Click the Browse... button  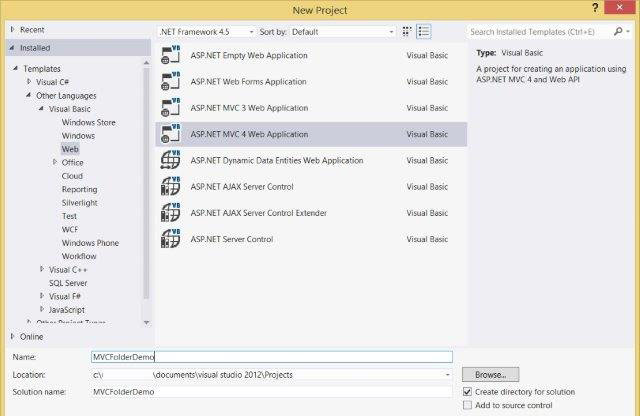pyautogui.click(x=491, y=374)
